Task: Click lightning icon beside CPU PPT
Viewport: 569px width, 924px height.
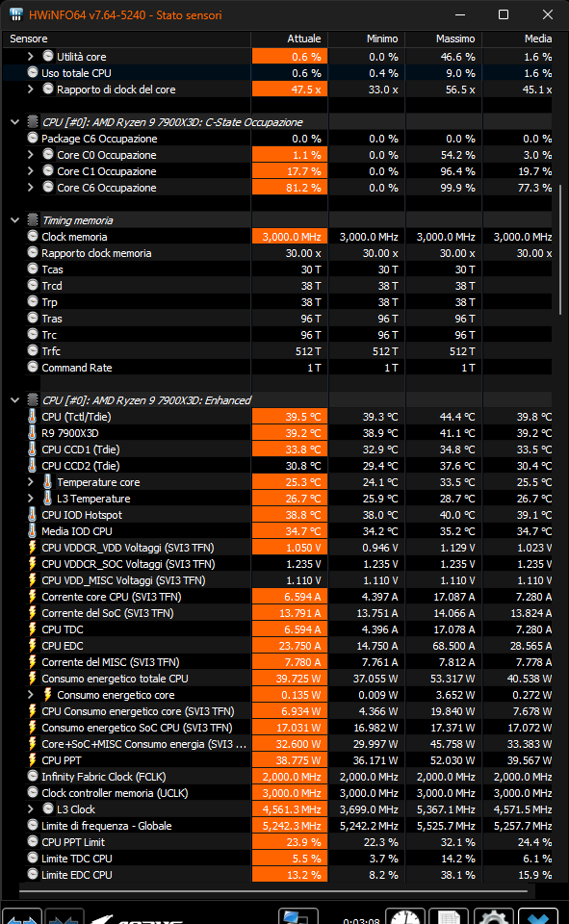Action: click(x=33, y=760)
